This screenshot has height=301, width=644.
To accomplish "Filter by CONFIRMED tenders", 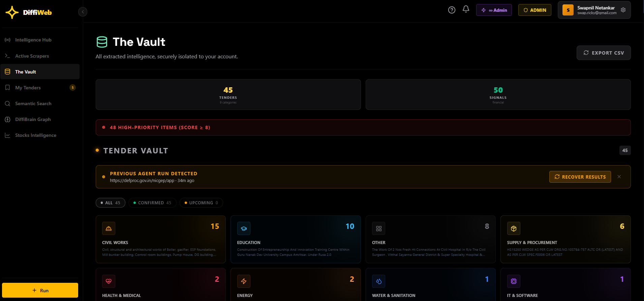I will pos(152,203).
